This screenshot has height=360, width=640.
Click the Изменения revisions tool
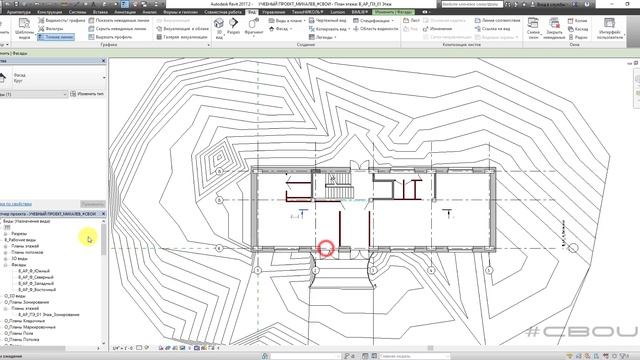click(437, 29)
